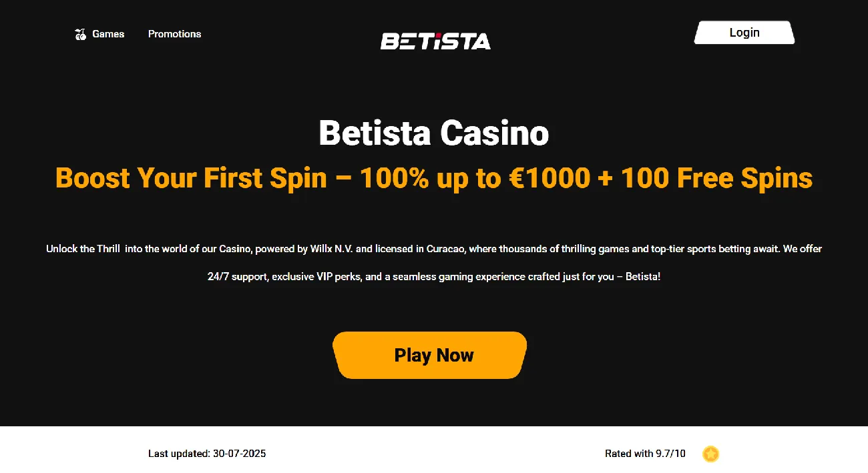
Task: Click the Last updated 30-07-2025 footer text
Action: (206, 454)
